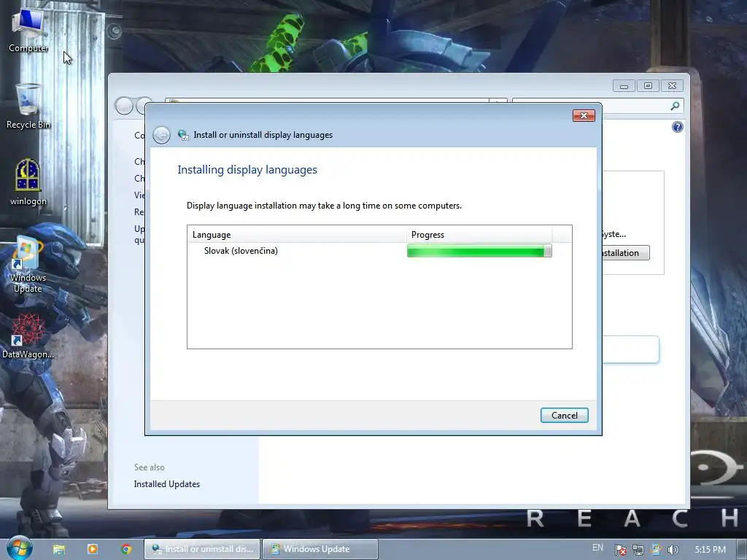The image size is (747, 560).
Task: Open the Computer desktop icon
Action: coord(28,31)
